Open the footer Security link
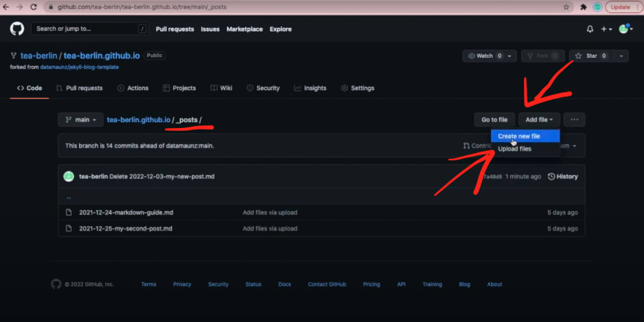The width and height of the screenshot is (644, 322). click(218, 284)
